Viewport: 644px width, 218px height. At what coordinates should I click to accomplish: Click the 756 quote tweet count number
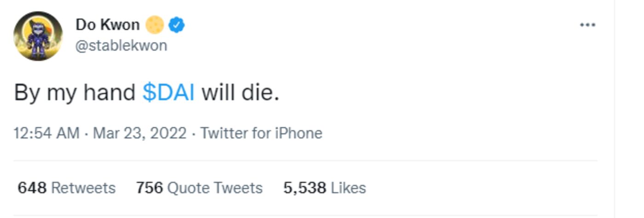pos(149,188)
